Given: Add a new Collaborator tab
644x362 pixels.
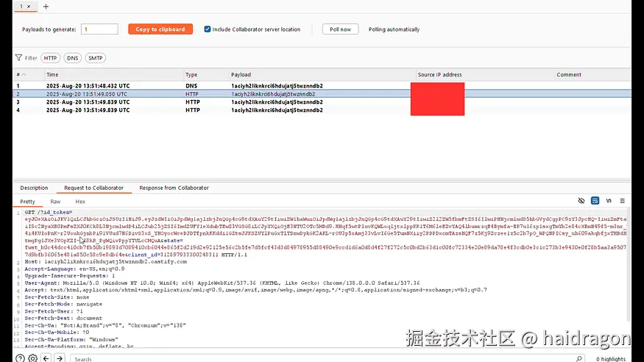Looking at the screenshot, I should [46, 7].
